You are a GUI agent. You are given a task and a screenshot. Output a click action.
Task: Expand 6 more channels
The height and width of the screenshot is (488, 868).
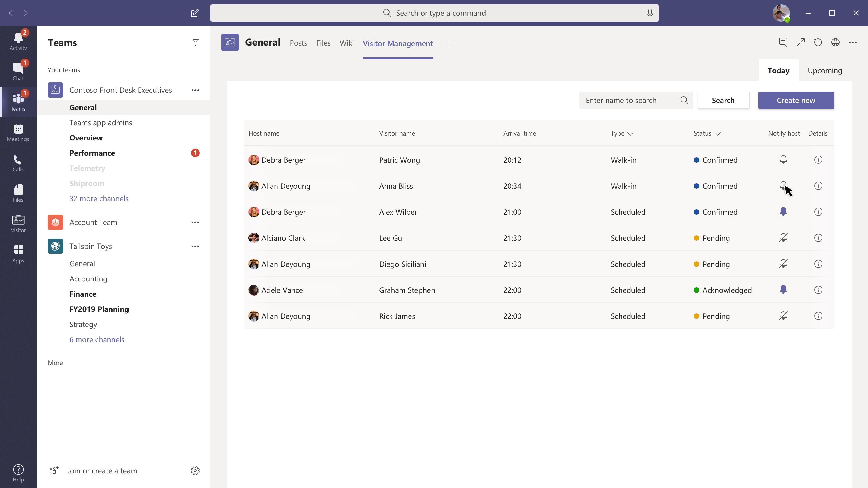click(x=97, y=339)
